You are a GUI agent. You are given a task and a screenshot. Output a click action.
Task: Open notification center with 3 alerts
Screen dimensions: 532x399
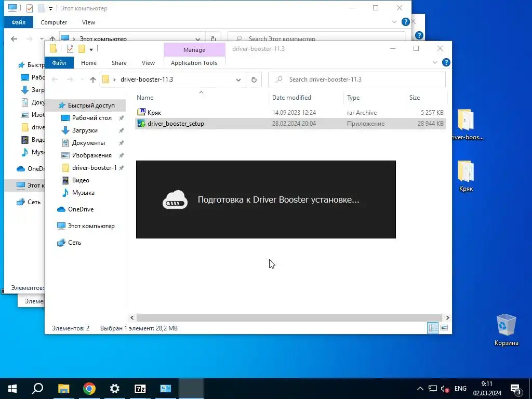click(516, 389)
